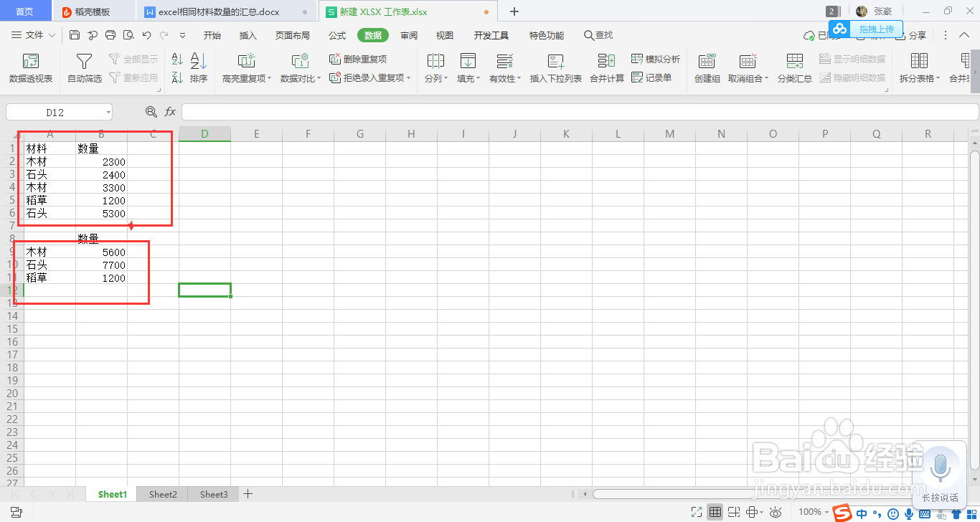The height and width of the screenshot is (522, 980).
Task: Click 删除重复项 remove duplicates
Action: (358, 60)
